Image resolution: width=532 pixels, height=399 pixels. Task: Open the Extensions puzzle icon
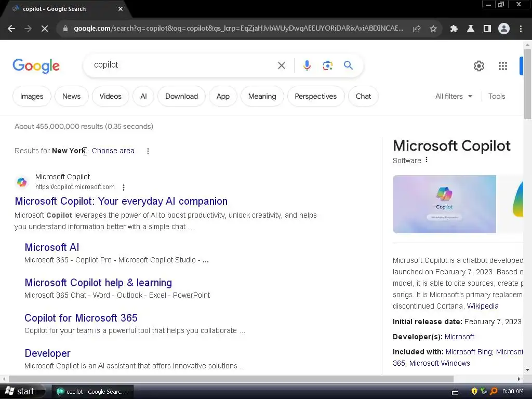click(454, 29)
